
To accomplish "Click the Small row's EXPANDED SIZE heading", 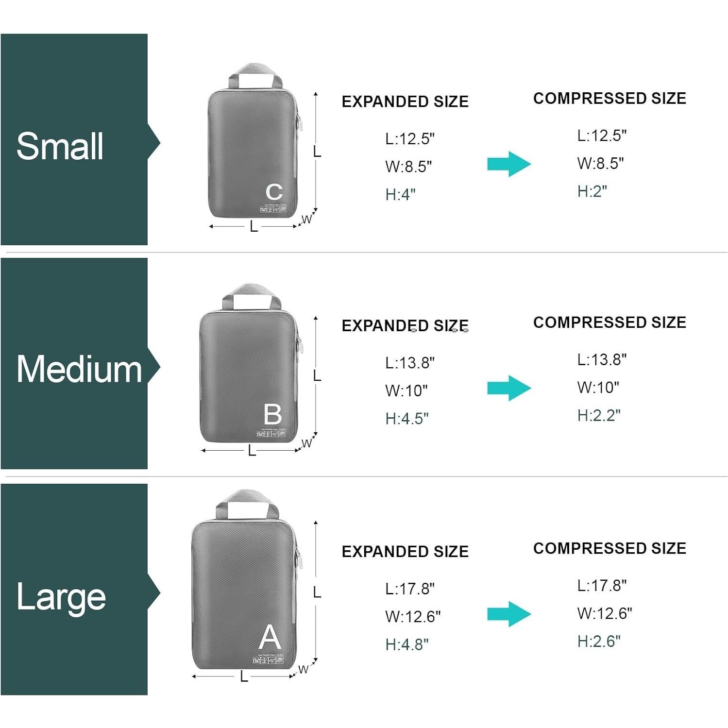I will (x=405, y=102).
